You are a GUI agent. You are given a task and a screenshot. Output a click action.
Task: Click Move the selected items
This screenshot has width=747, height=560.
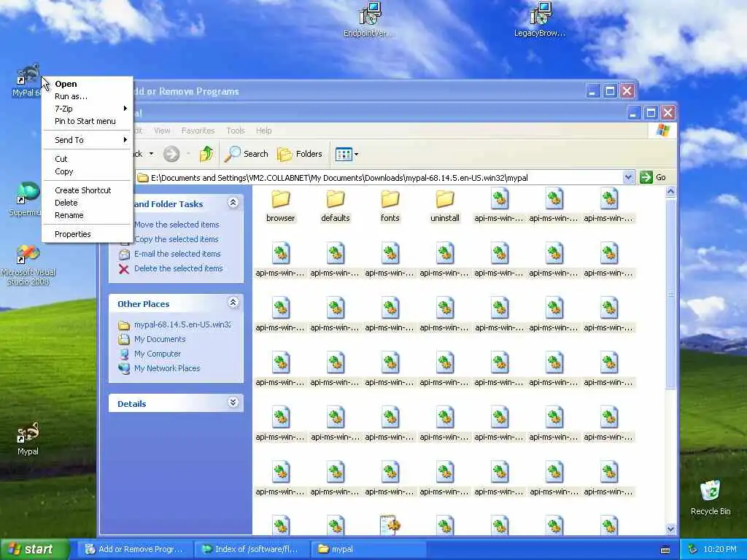(x=177, y=225)
